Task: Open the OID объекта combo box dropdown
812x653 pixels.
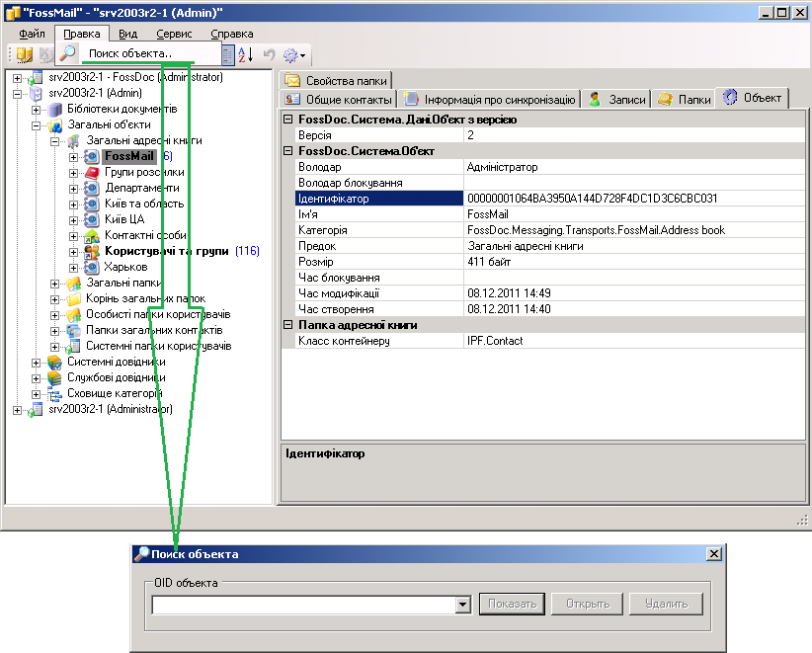Action: pos(462,605)
